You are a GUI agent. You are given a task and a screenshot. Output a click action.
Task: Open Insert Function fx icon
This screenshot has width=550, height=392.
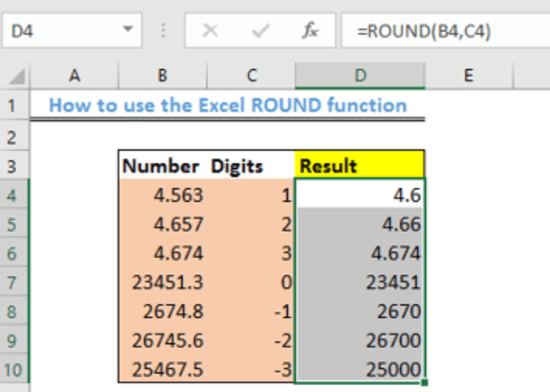tap(310, 30)
